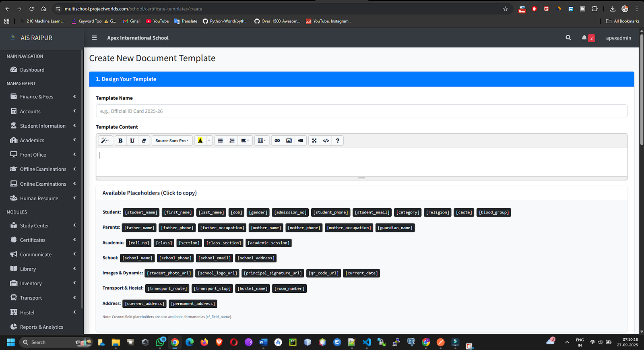Insert a link using the chain icon
The image size is (644, 350).
tap(277, 141)
